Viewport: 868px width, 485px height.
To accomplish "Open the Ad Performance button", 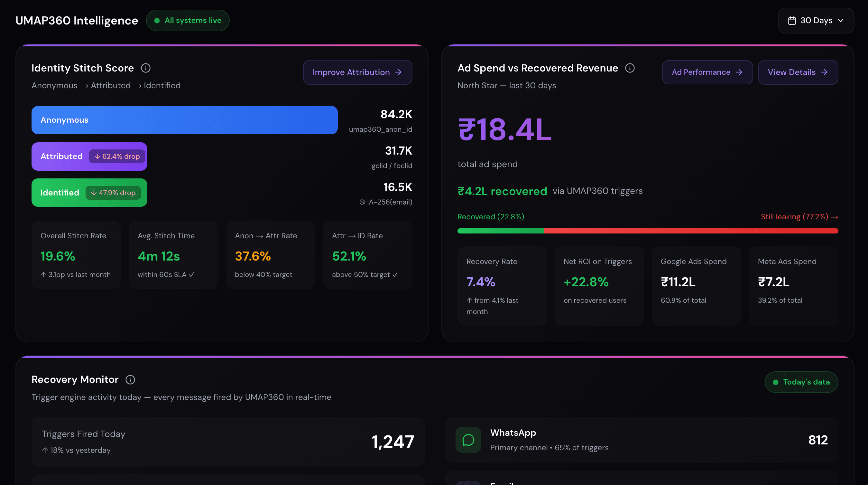I will 707,72.
